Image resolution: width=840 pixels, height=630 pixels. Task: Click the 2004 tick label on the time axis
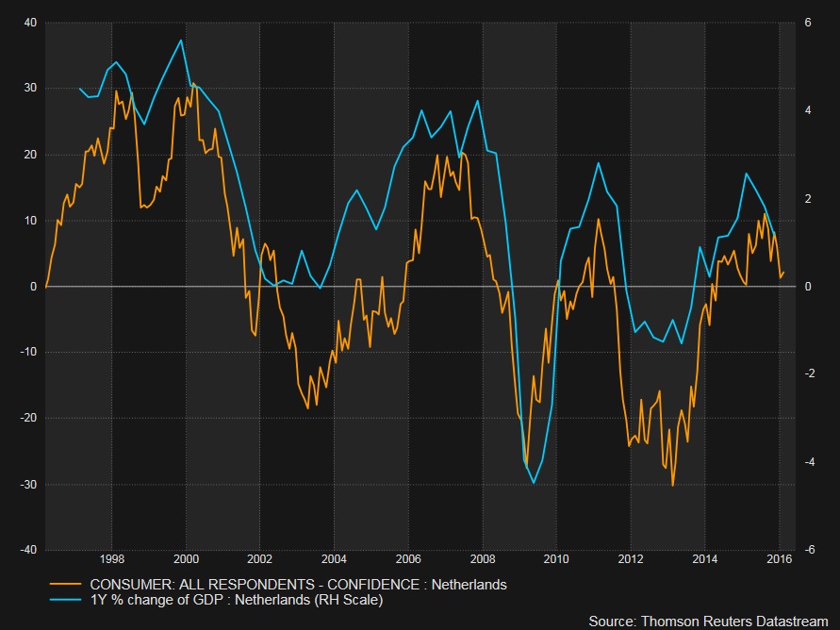(x=334, y=558)
